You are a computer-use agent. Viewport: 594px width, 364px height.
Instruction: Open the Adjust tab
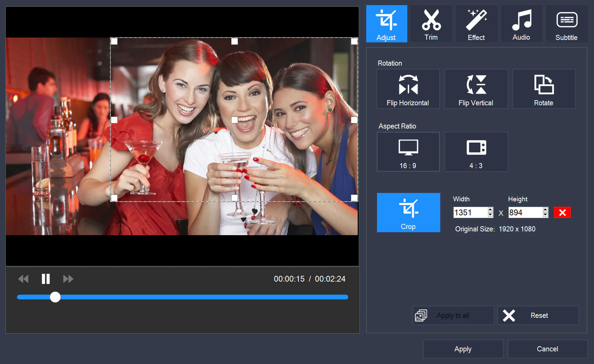point(386,24)
